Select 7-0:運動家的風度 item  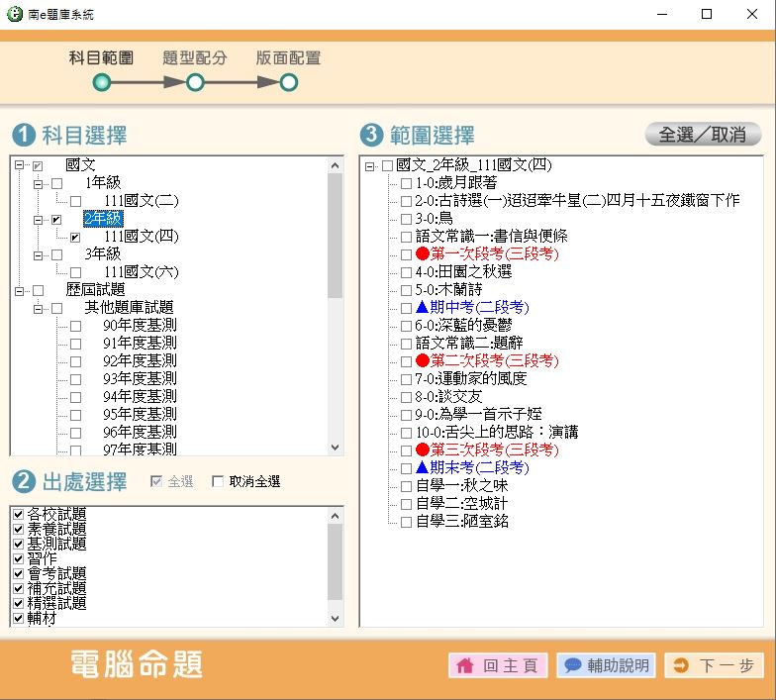[x=471, y=378]
